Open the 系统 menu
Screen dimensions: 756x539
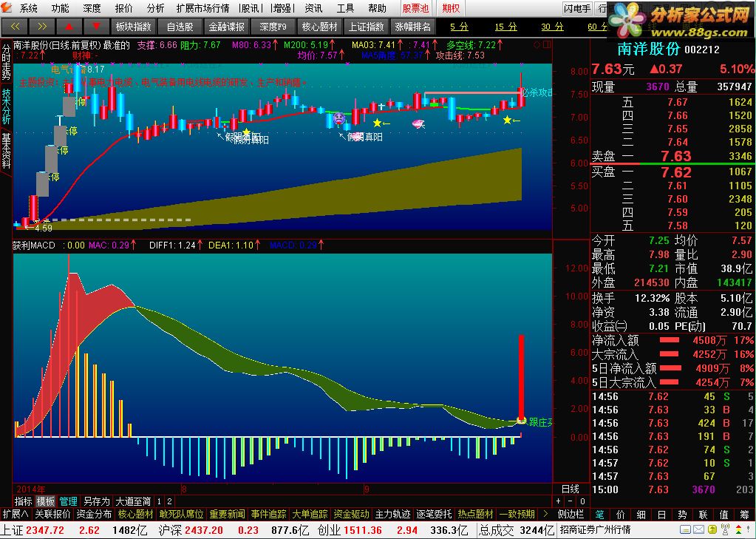(x=28, y=8)
